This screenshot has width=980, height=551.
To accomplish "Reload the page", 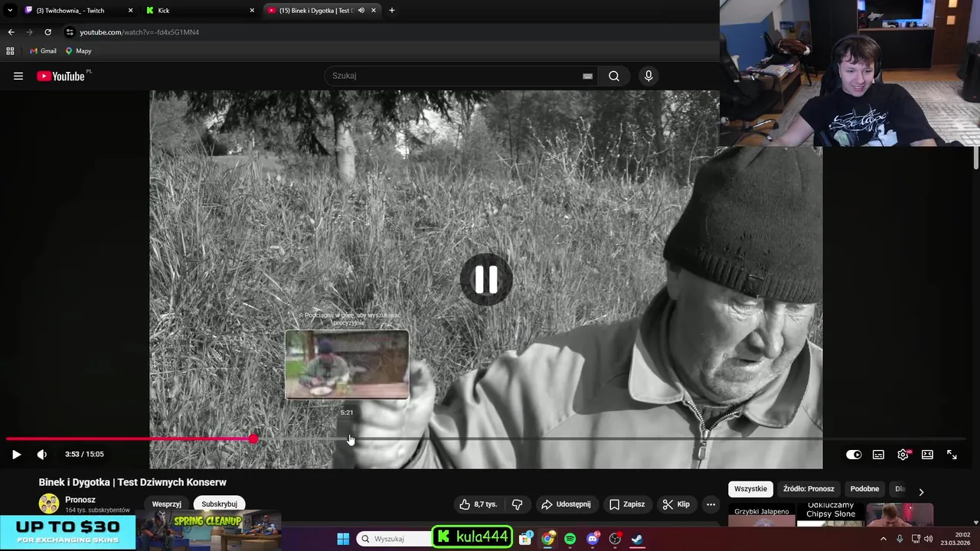I will click(47, 32).
